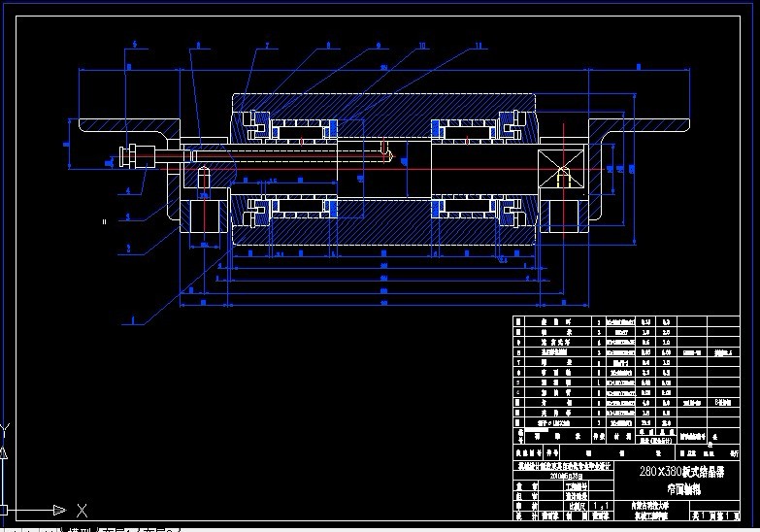Select part balloon number 10 label
Image resolution: width=760 pixels, height=532 pixels.
click(422, 46)
